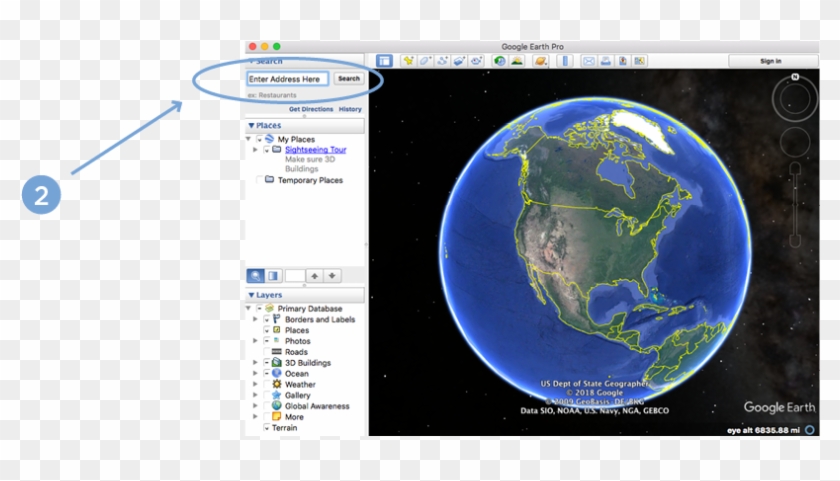Collapse the Primary Database tree node
840x481 pixels.
249,309
